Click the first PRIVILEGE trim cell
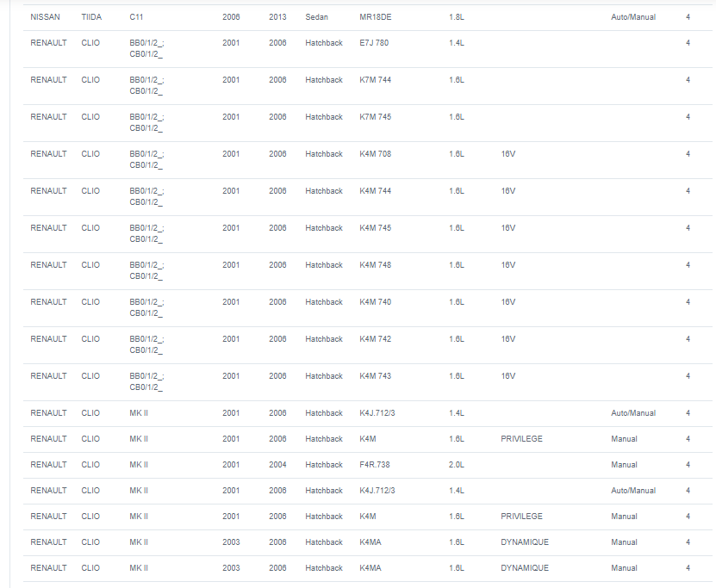 pyautogui.click(x=521, y=439)
